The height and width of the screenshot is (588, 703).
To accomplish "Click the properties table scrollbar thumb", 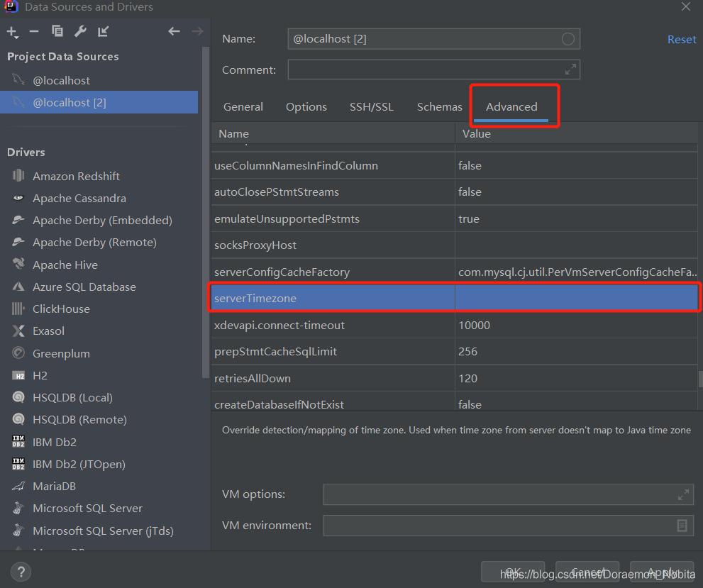I will (x=701, y=379).
